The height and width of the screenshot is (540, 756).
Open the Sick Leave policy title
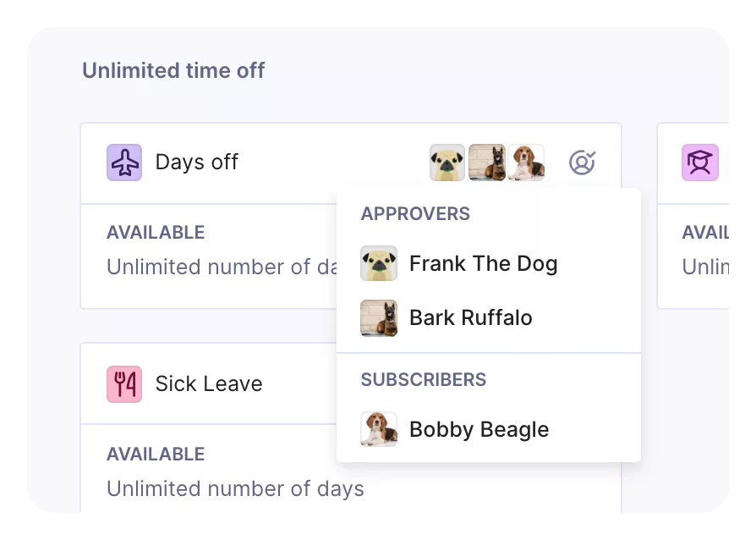(209, 384)
